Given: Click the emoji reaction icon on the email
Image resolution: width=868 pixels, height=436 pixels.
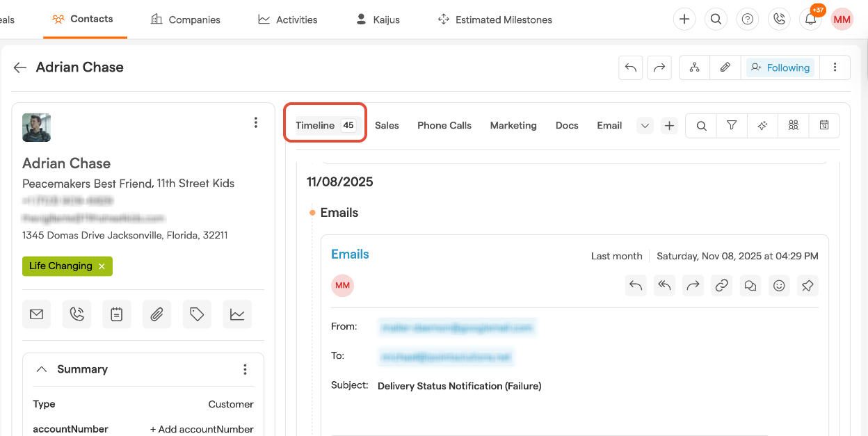Looking at the screenshot, I should (779, 286).
